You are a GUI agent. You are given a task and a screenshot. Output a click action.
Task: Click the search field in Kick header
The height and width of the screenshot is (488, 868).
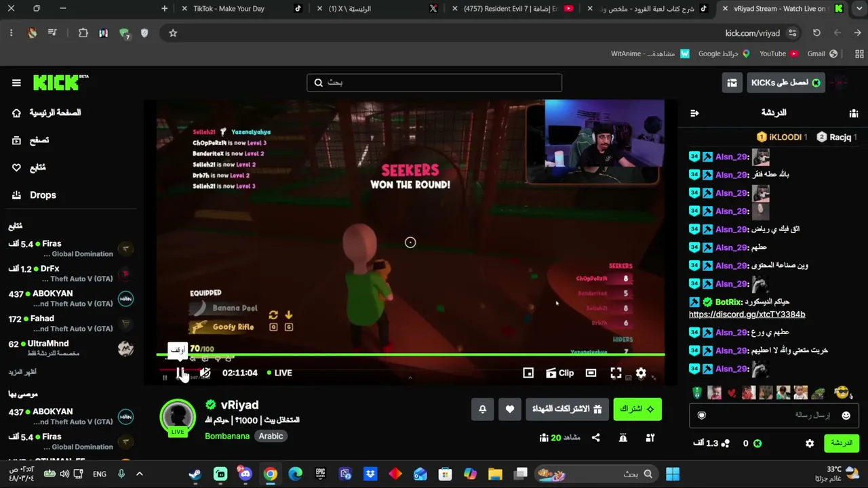(434, 83)
